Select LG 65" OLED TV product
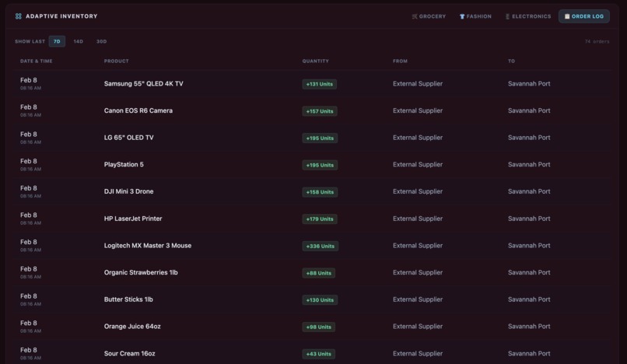627x364 pixels. [129, 138]
